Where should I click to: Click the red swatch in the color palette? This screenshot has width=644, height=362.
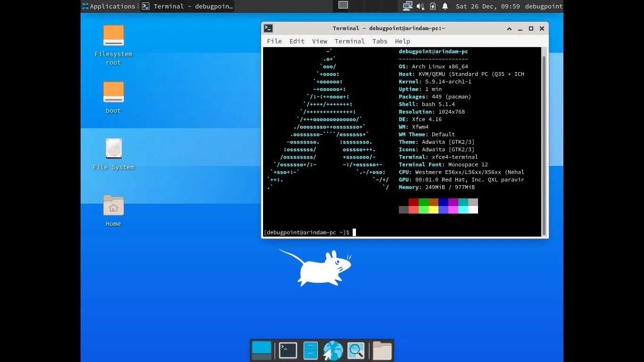click(413, 203)
